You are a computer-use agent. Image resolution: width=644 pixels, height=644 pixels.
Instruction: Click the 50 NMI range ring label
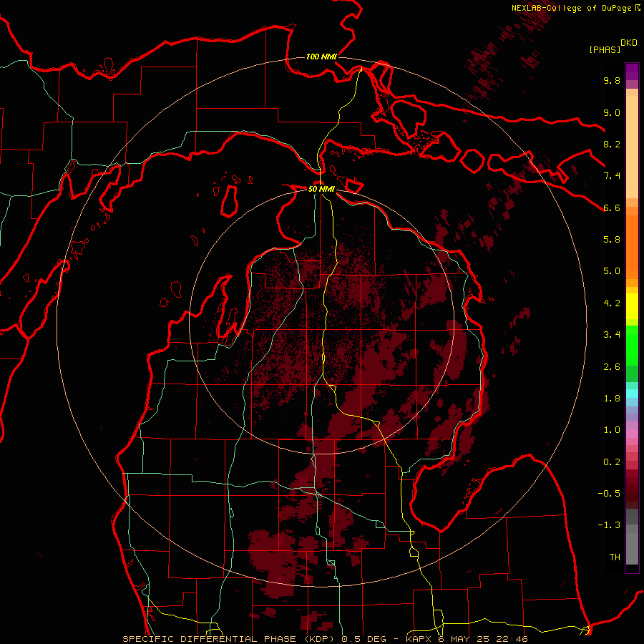point(321,189)
